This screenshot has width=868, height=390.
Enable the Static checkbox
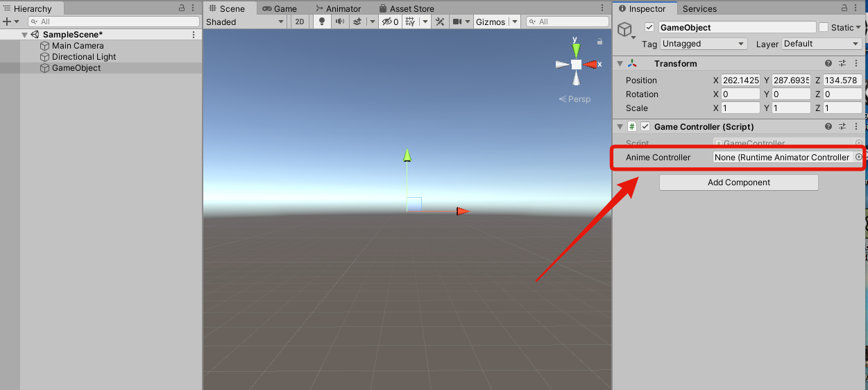click(824, 27)
